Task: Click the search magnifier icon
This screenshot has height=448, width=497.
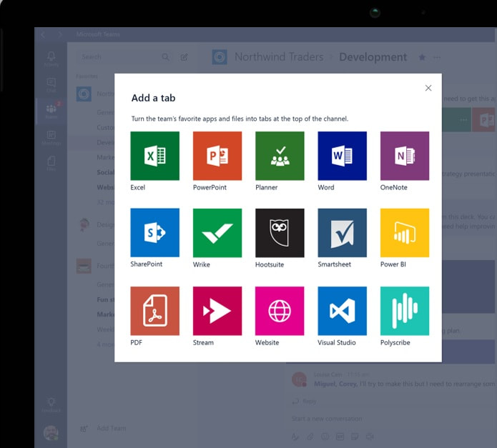Action: (165, 57)
